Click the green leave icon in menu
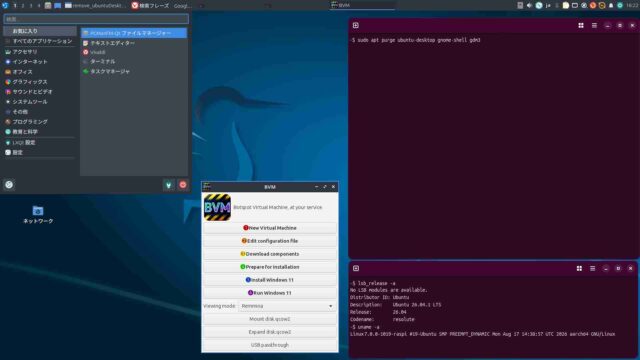The image size is (640, 360). [x=169, y=185]
